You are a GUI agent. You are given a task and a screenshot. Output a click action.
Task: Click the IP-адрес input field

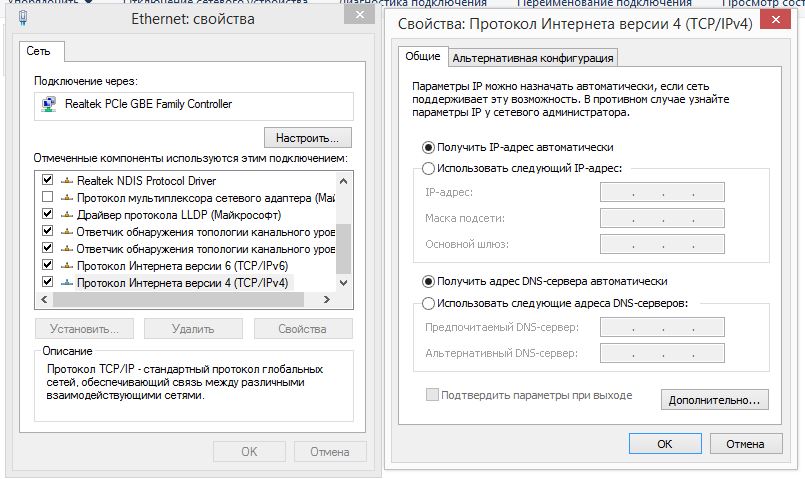pyautogui.click(x=662, y=193)
